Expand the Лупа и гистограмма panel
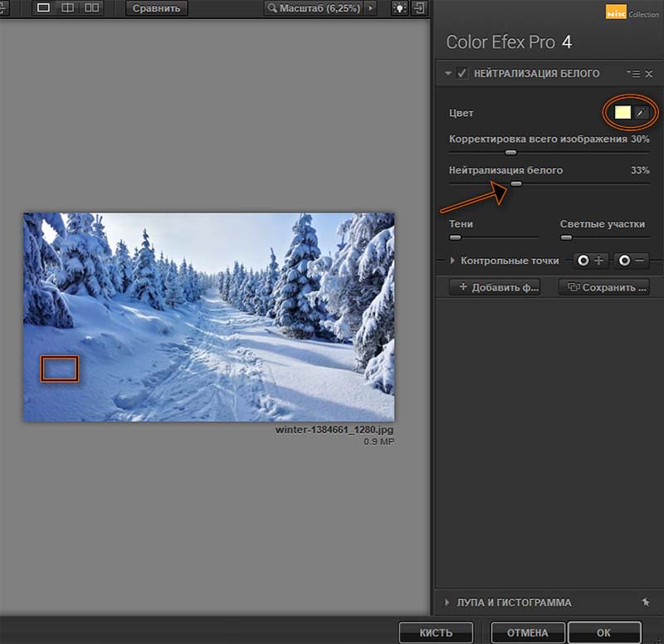664x644 pixels. coord(447,602)
